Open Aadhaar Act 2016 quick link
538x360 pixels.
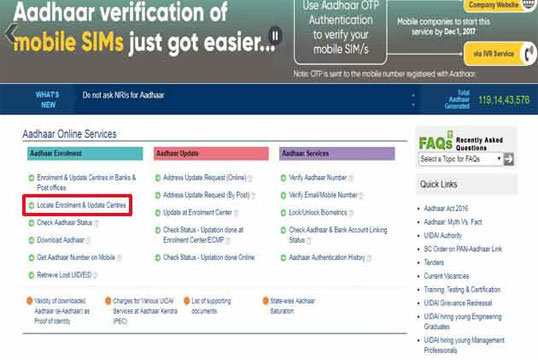(446, 208)
